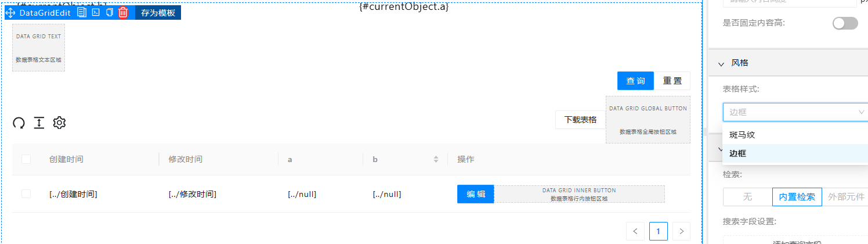Select the 内置检索 search mode tab
The width and height of the screenshot is (868, 244).
(x=797, y=197)
